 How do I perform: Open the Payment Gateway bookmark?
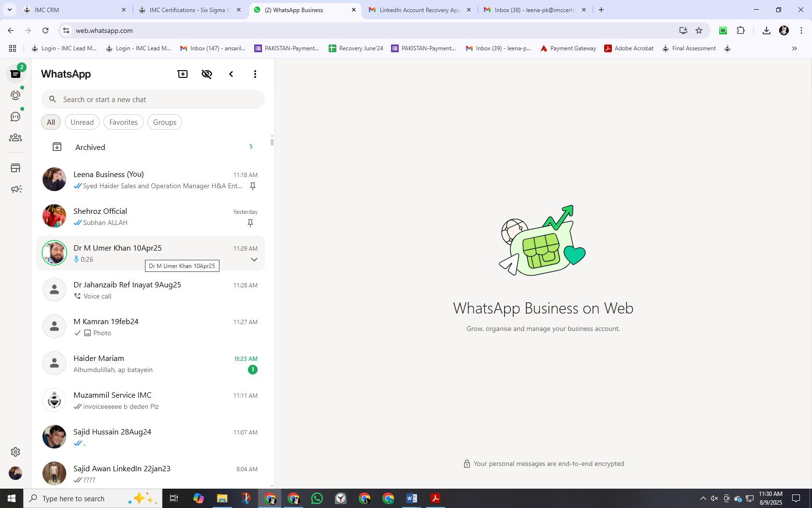click(x=568, y=48)
